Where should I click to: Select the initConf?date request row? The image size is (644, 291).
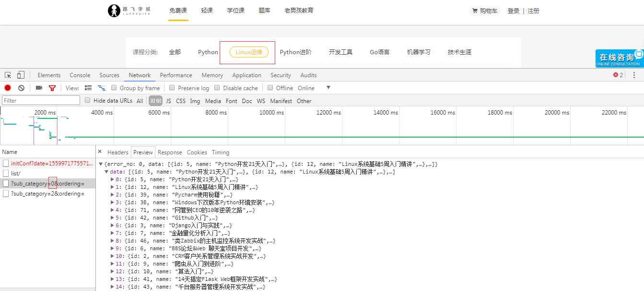(x=48, y=163)
